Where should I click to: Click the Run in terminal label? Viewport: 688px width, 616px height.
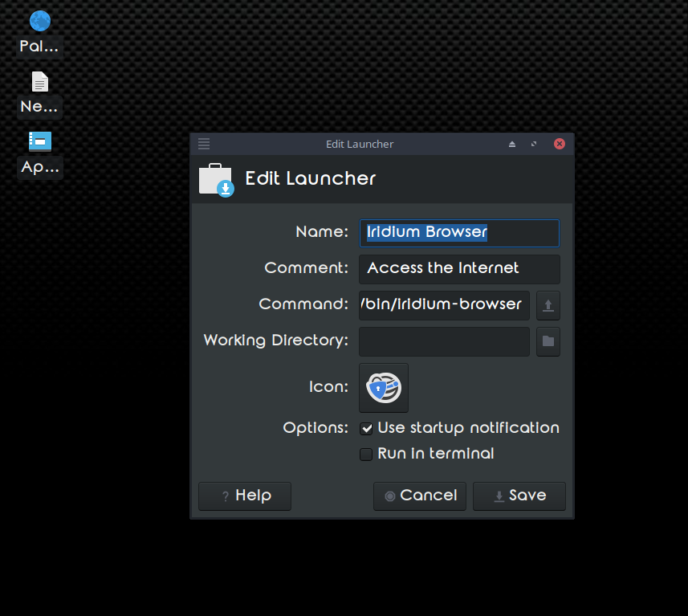[436, 454]
